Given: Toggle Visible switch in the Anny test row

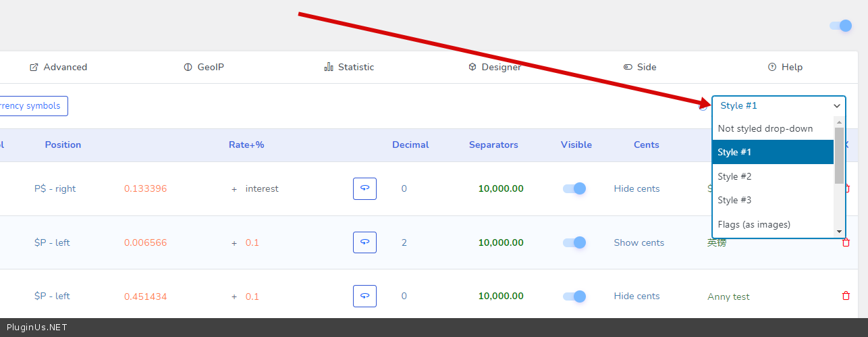Looking at the screenshot, I should click(574, 296).
